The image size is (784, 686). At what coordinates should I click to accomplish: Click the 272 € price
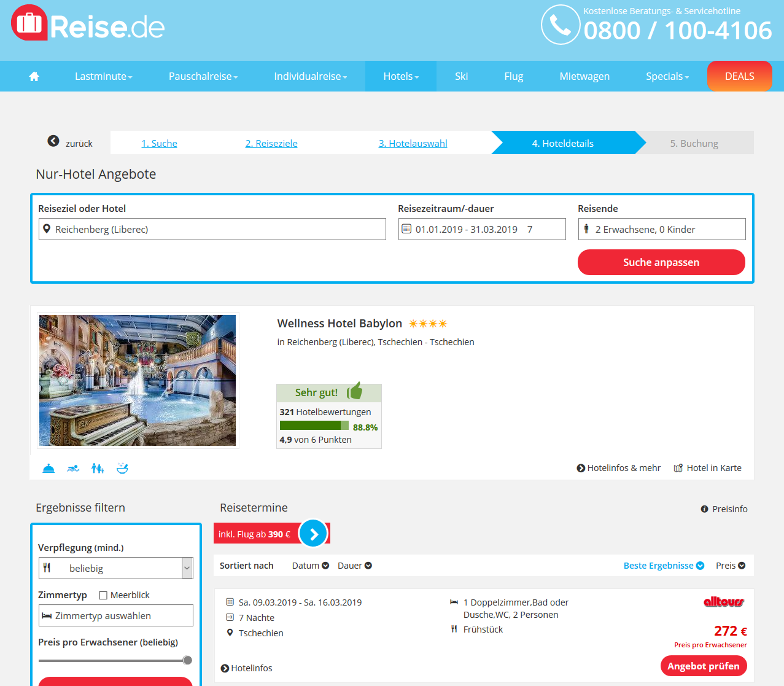pos(731,631)
